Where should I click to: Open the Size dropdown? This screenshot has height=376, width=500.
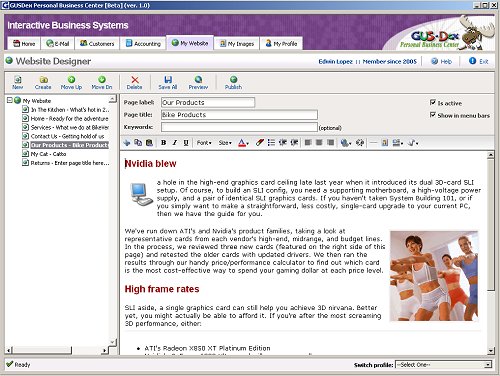coord(225,143)
